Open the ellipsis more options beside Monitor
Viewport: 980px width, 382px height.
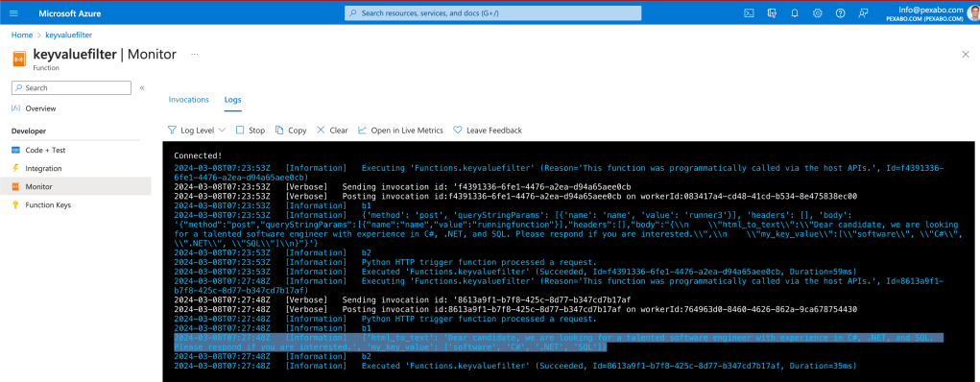[195, 54]
